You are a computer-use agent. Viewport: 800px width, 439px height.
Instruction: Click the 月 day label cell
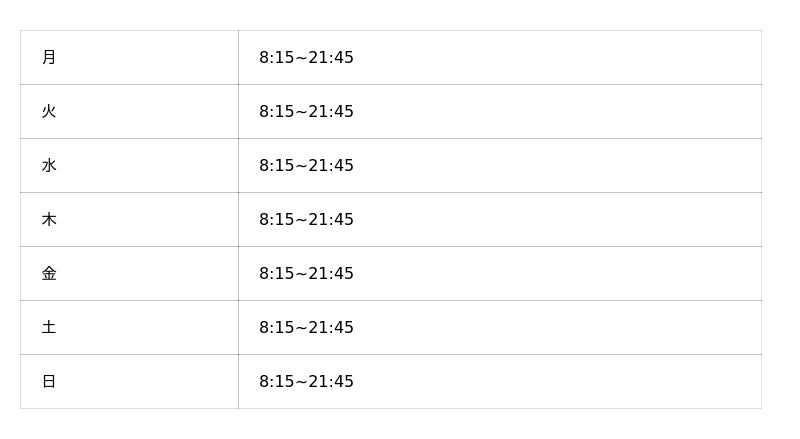point(49,58)
